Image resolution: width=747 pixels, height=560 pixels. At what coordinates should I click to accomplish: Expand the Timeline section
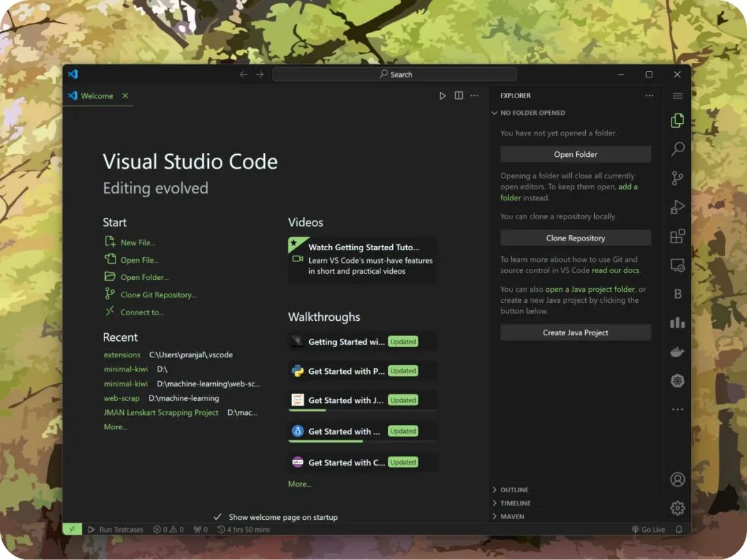coord(515,503)
